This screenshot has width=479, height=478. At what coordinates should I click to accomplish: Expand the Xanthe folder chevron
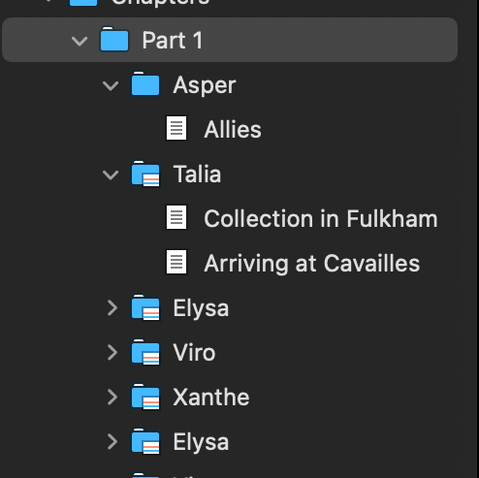click(x=112, y=397)
